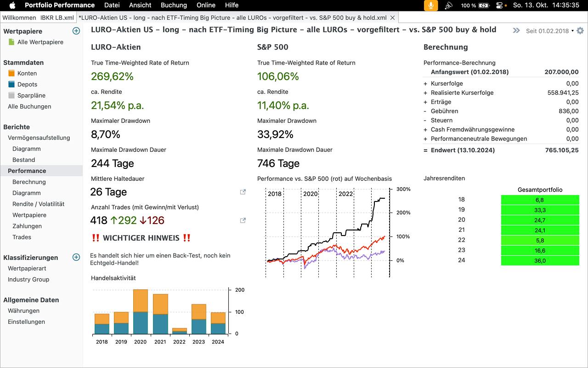Click the double-arrow icon beside the reporting period
Viewport: 588px width, 368px height.
[516, 31]
